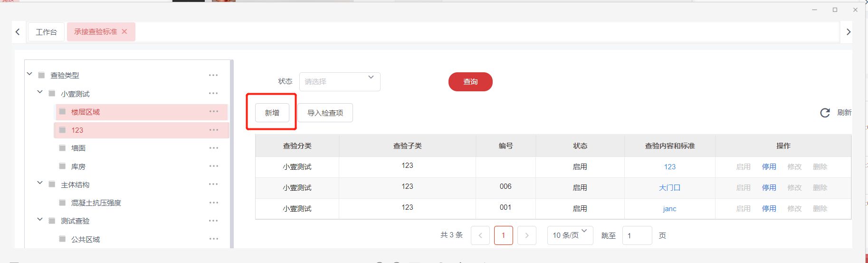Go to the next page of results

coord(526,235)
